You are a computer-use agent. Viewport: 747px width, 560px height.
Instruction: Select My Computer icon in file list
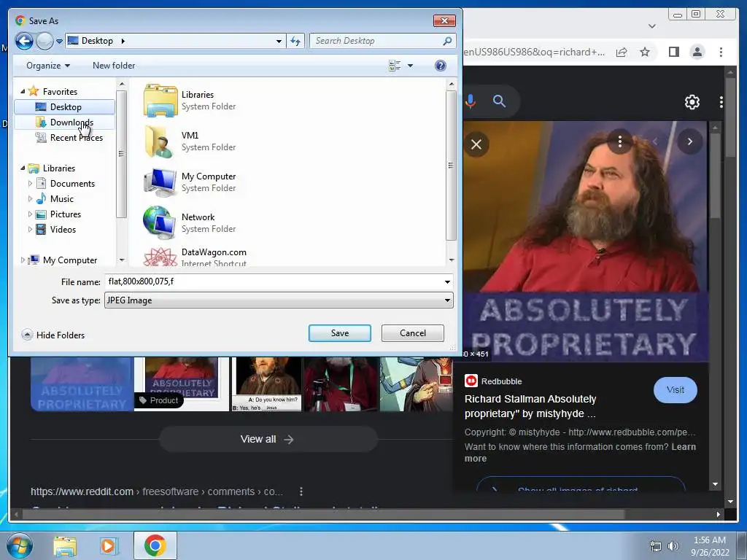pos(160,182)
